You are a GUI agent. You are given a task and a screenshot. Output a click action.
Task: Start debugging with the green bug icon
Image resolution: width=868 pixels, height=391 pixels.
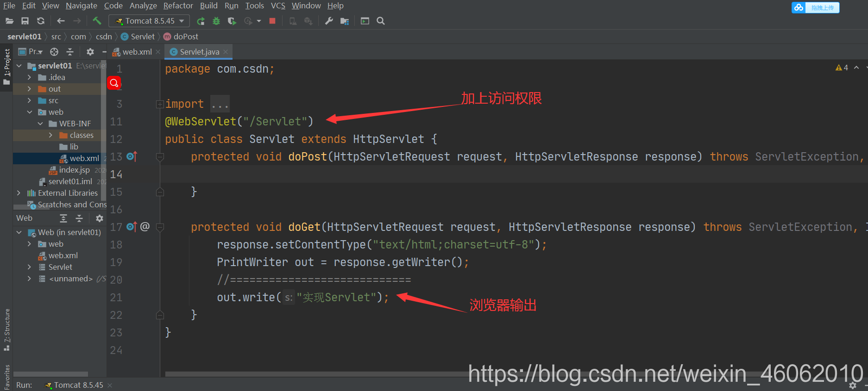216,21
